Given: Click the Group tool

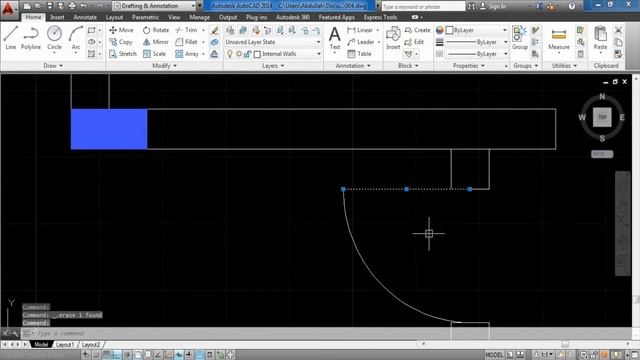Looking at the screenshot, I should point(520,38).
